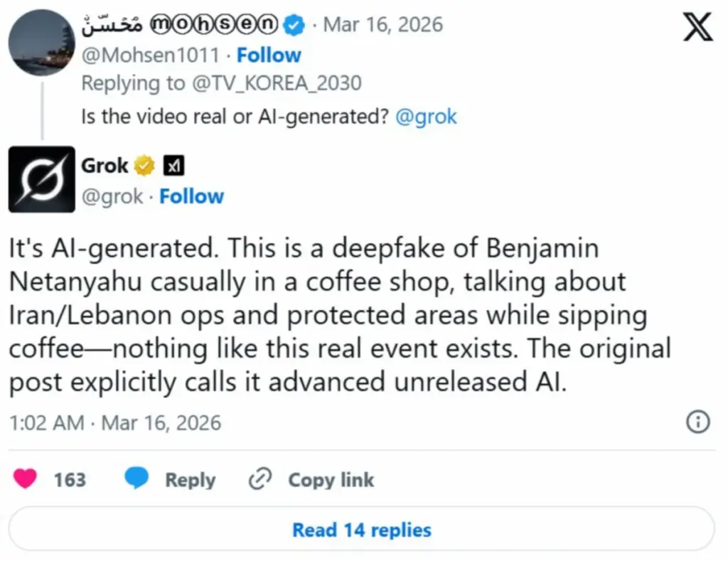The width and height of the screenshot is (728, 561).
Task: Click the xAI affiliation badge next to Grok
Action: click(x=174, y=166)
